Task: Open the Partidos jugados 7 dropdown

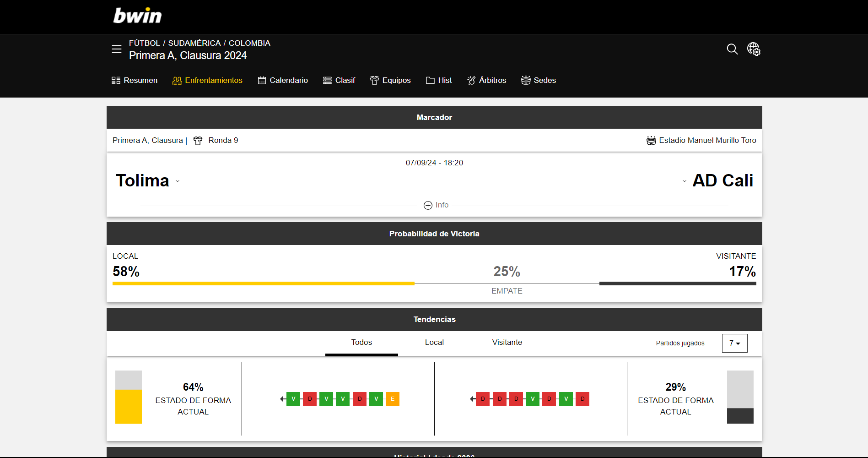Action: pyautogui.click(x=734, y=343)
